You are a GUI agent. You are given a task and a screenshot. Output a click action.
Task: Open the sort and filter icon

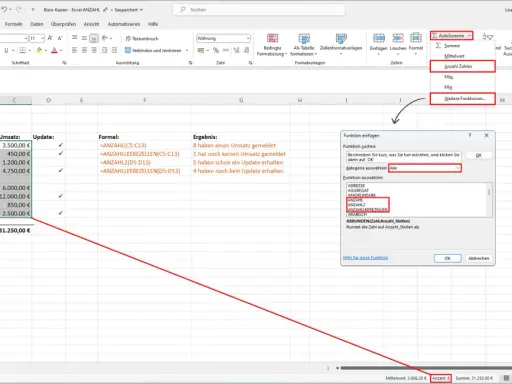[x=488, y=37]
